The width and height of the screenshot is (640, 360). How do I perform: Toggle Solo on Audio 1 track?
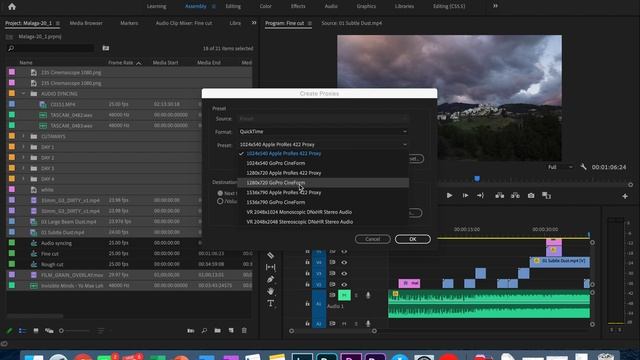click(356, 295)
